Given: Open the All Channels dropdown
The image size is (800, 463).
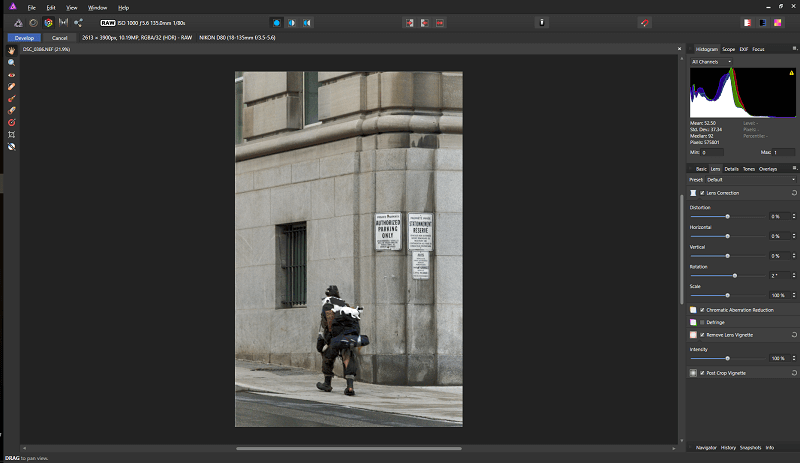Looking at the screenshot, I should 711,62.
